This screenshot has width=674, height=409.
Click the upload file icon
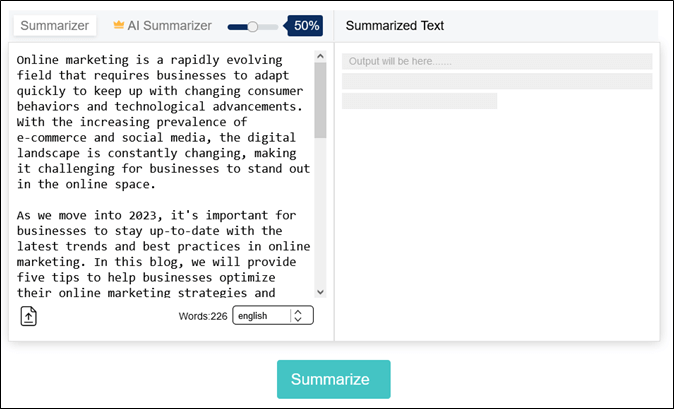click(x=29, y=316)
